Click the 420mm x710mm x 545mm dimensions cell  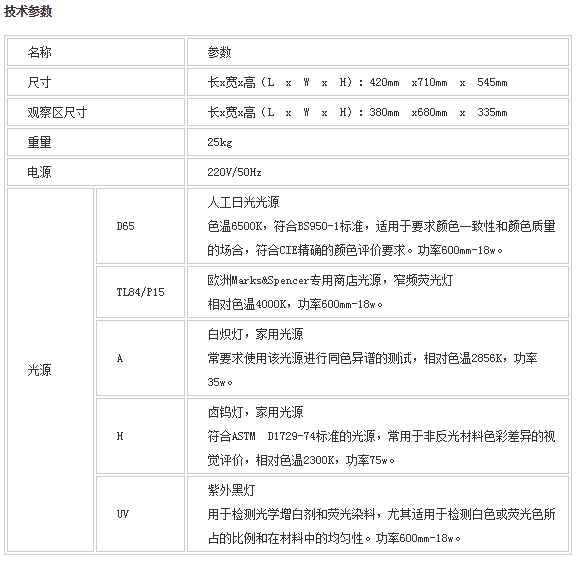pyautogui.click(x=378, y=82)
